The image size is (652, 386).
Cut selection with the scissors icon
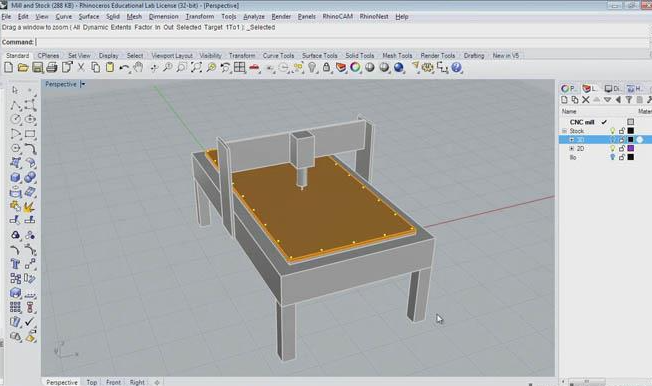pyautogui.click(x=81, y=67)
